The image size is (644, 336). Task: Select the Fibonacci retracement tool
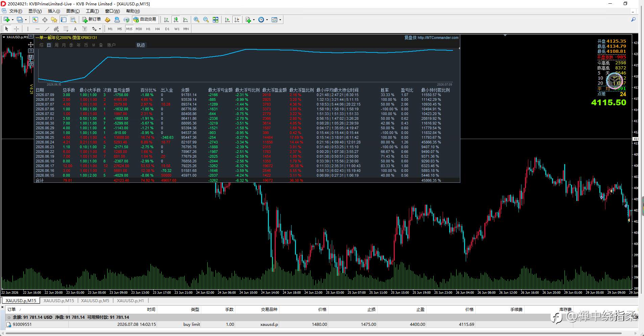(66, 29)
